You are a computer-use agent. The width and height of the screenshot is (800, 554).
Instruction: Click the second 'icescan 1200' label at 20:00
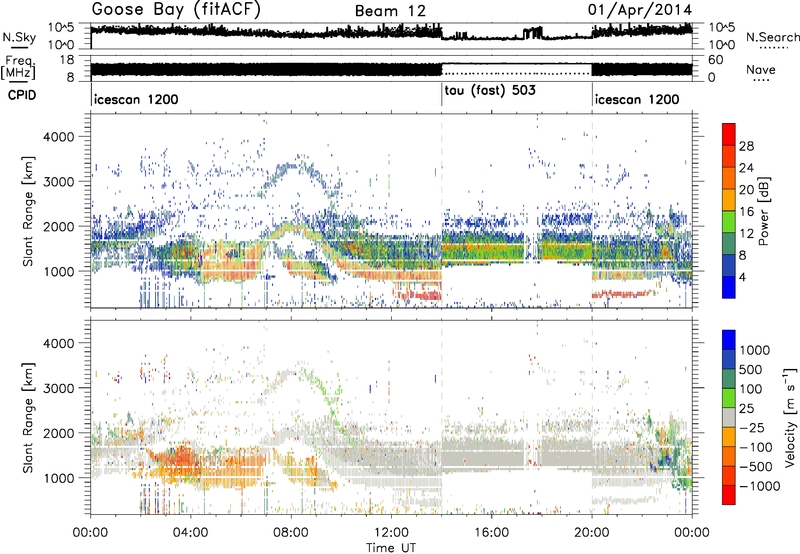[x=637, y=99]
